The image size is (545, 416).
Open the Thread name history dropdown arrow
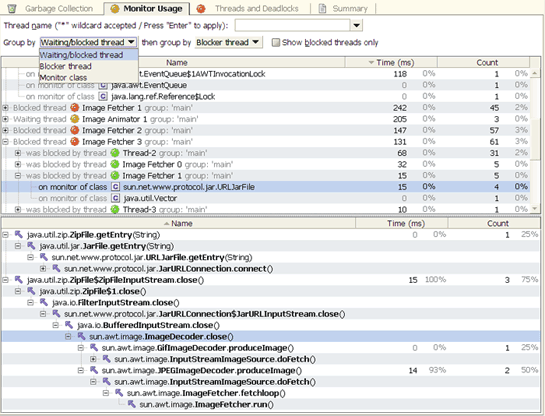[x=356, y=25]
